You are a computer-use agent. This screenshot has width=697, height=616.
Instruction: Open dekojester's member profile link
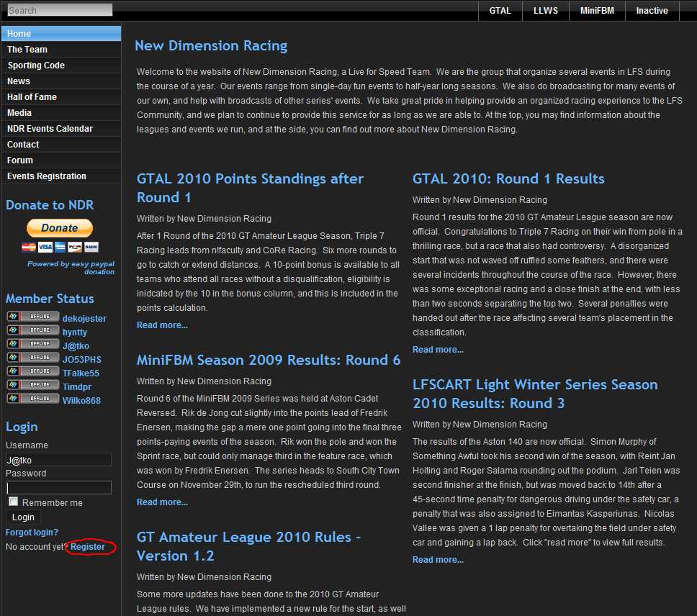(x=84, y=319)
